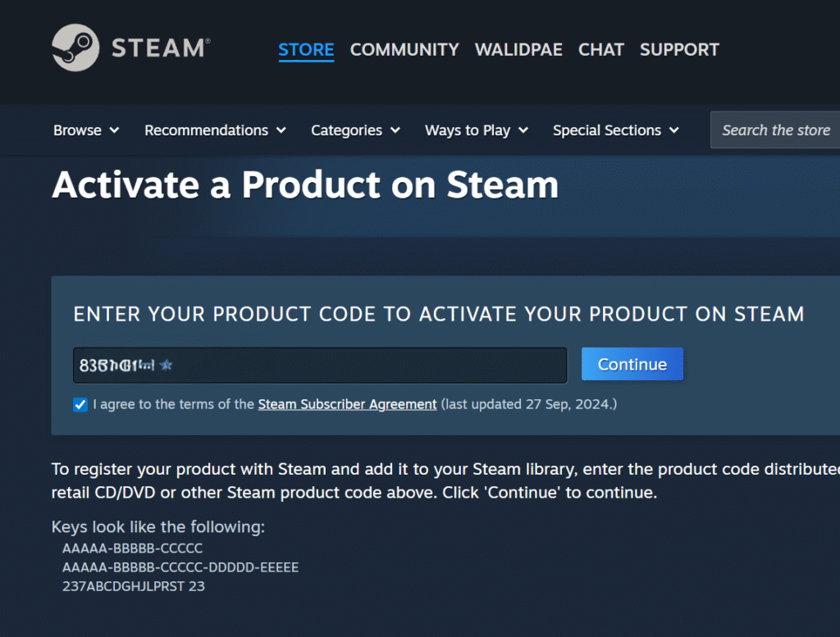Uncheck the Subscriber Agreement checkbox
This screenshot has width=840, height=637.
click(x=80, y=405)
